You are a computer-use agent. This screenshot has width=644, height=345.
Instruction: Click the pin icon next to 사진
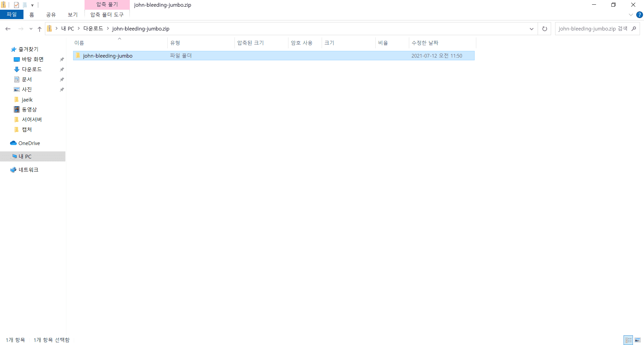pos(62,89)
